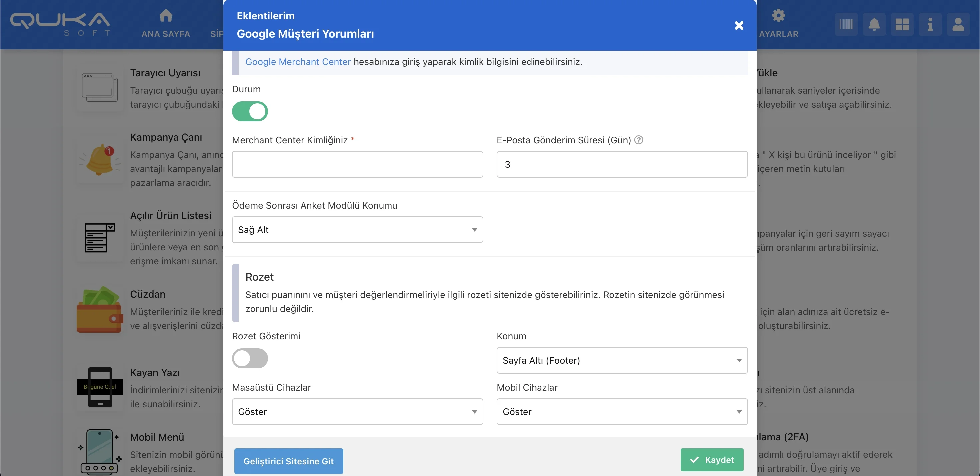This screenshot has height=476, width=980.
Task: Open the info icon in header
Action: [930, 25]
